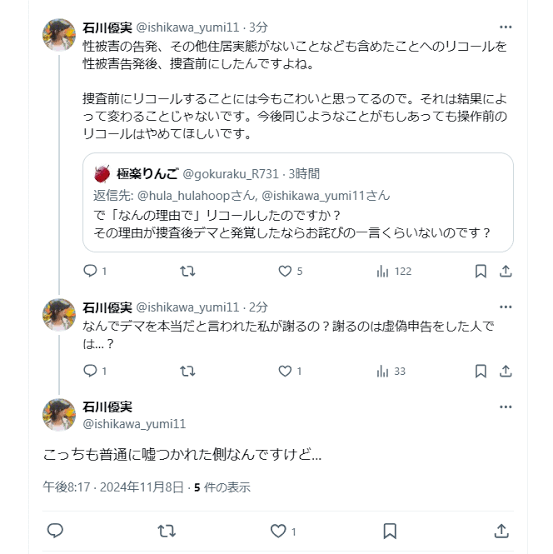The image size is (553, 554).
Task: View analytics showing 33 views
Action: (391, 371)
